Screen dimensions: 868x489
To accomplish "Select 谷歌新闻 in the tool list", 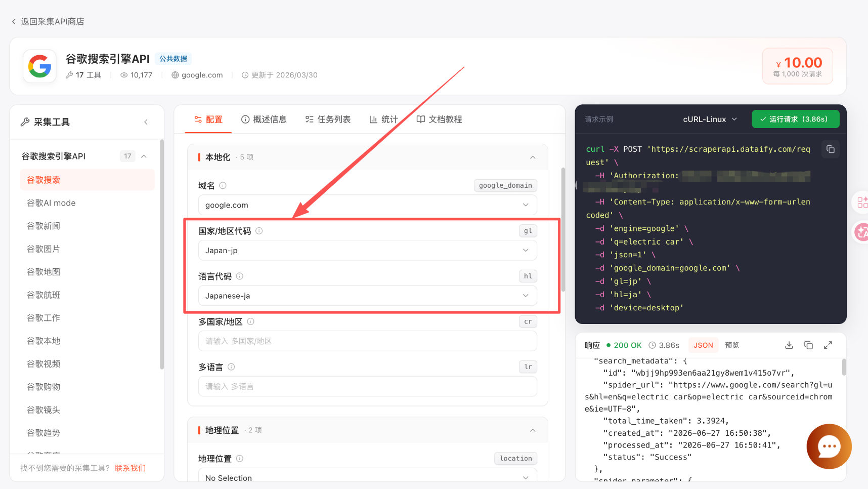I will point(87,226).
